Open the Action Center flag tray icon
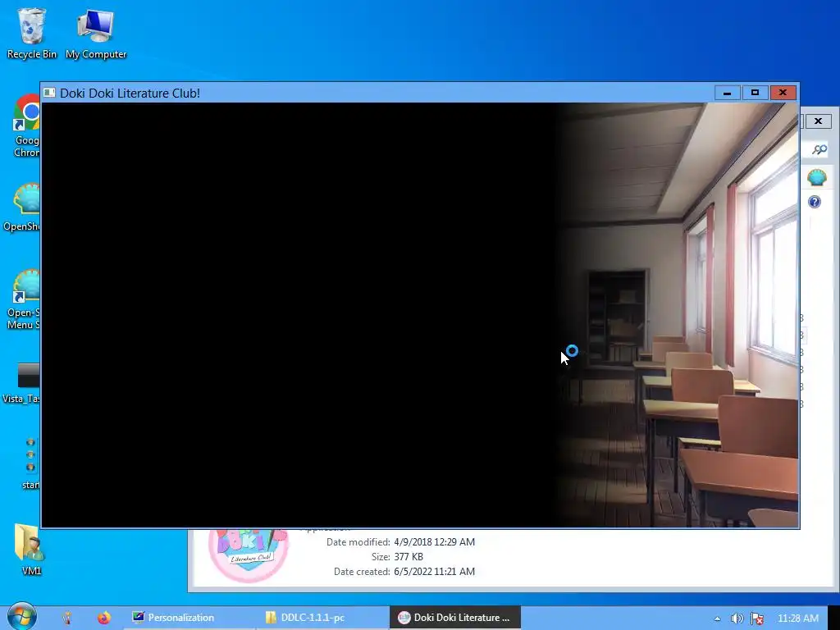Screen dimensions: 840x630 (x=756, y=619)
